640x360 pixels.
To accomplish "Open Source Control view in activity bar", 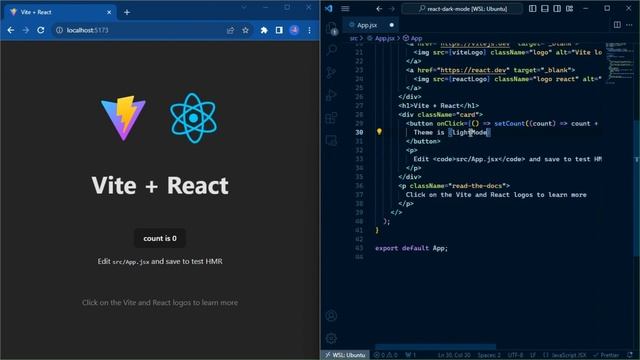I will pyautogui.click(x=331, y=73).
